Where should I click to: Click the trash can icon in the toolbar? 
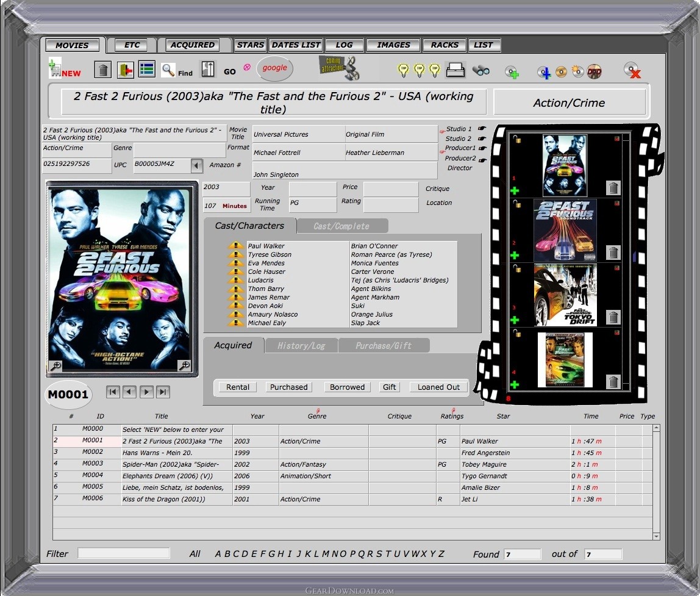(102, 70)
